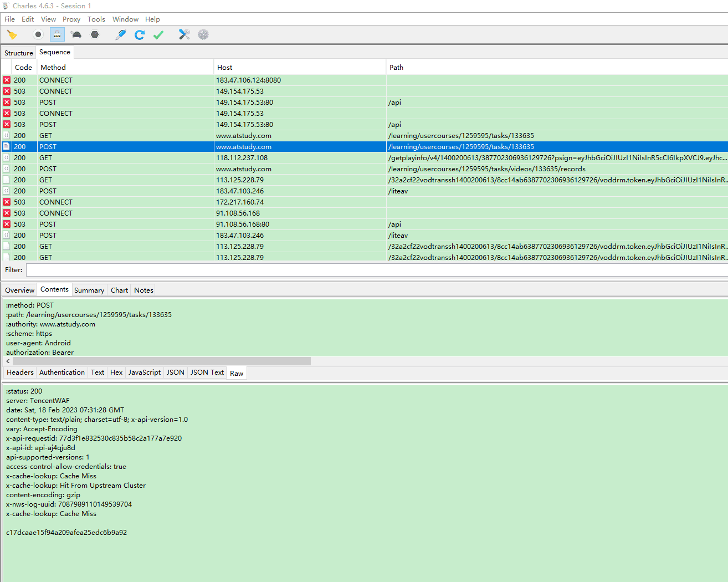This screenshot has width=728, height=582.
Task: Click 'x-api-id: api-aj4qju8d' header line
Action: pyautogui.click(x=40, y=447)
